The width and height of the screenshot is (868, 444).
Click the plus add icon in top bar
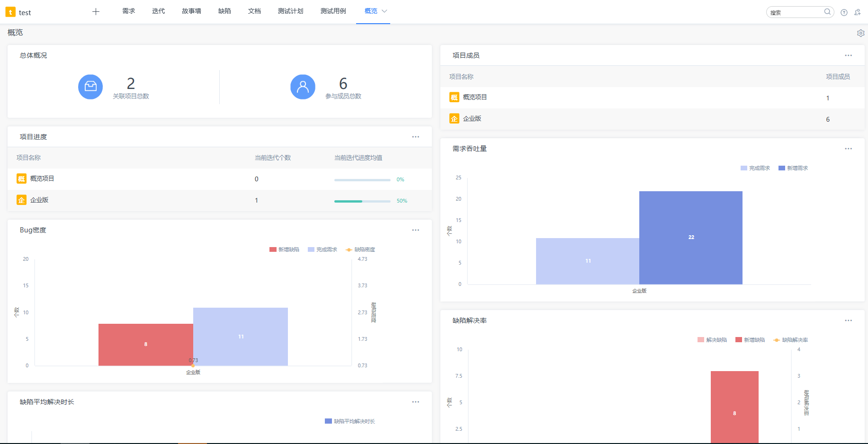tap(96, 12)
